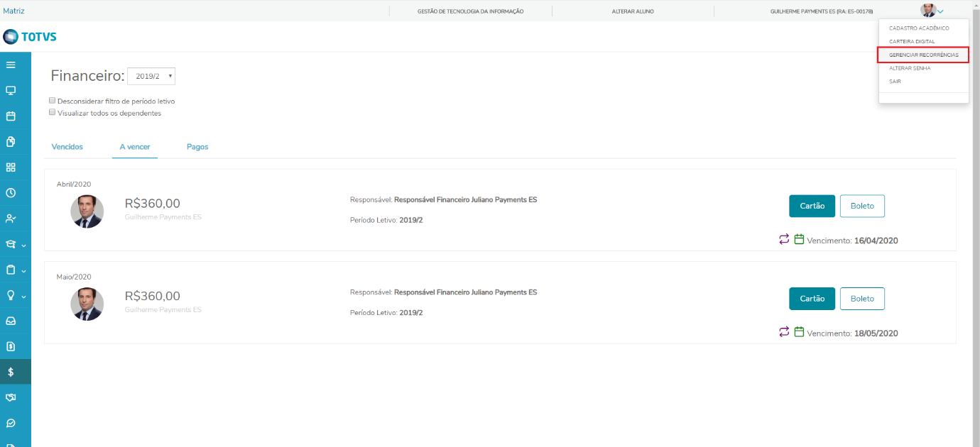Open the calendar icon in the left sidebar
The image size is (980, 447).
(x=11, y=116)
